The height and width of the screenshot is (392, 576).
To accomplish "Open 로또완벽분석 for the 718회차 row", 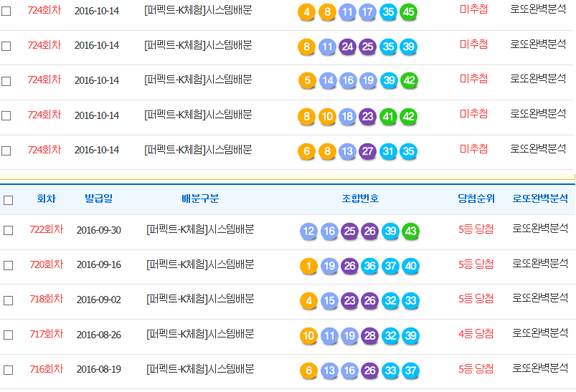I will pos(539,300).
